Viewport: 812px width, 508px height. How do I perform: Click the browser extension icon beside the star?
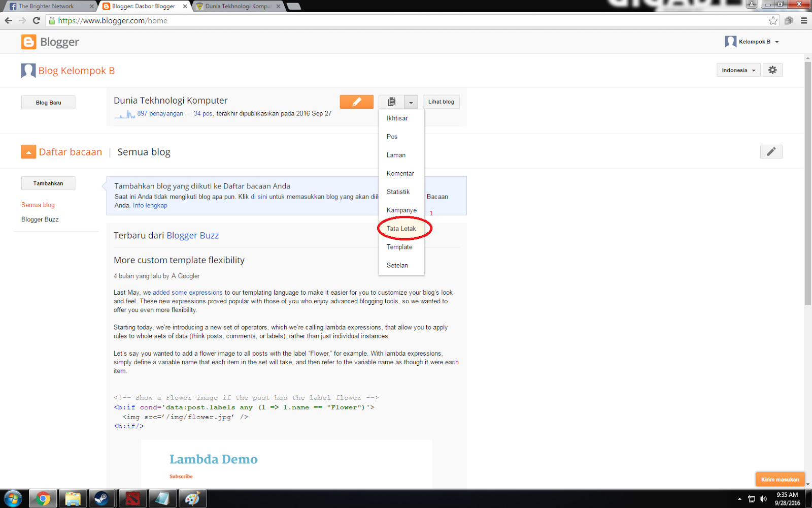tap(788, 20)
